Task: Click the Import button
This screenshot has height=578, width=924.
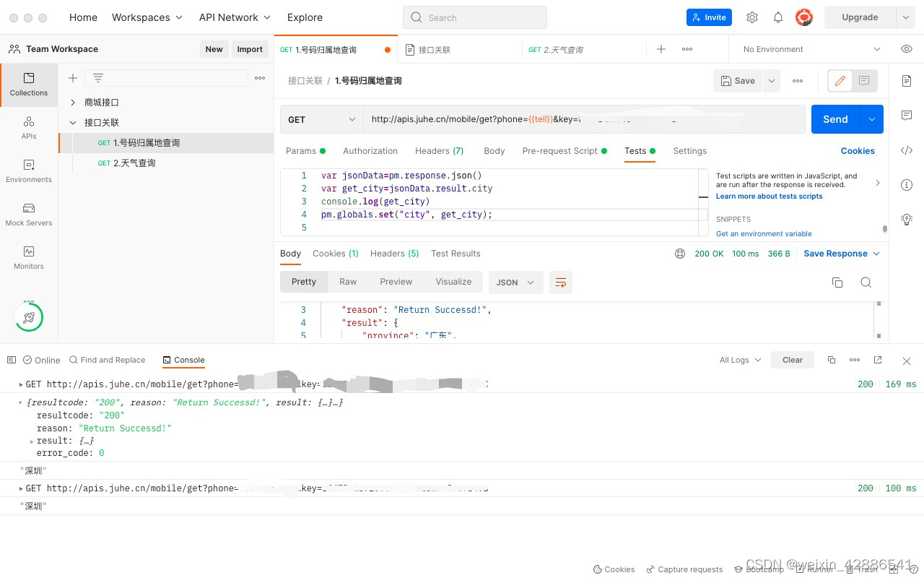Action: click(x=250, y=49)
